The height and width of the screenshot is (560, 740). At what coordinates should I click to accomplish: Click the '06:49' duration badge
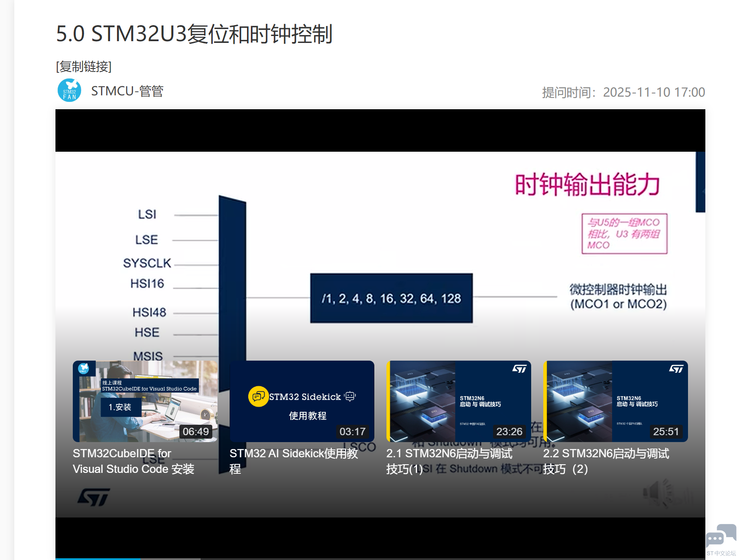(x=195, y=432)
